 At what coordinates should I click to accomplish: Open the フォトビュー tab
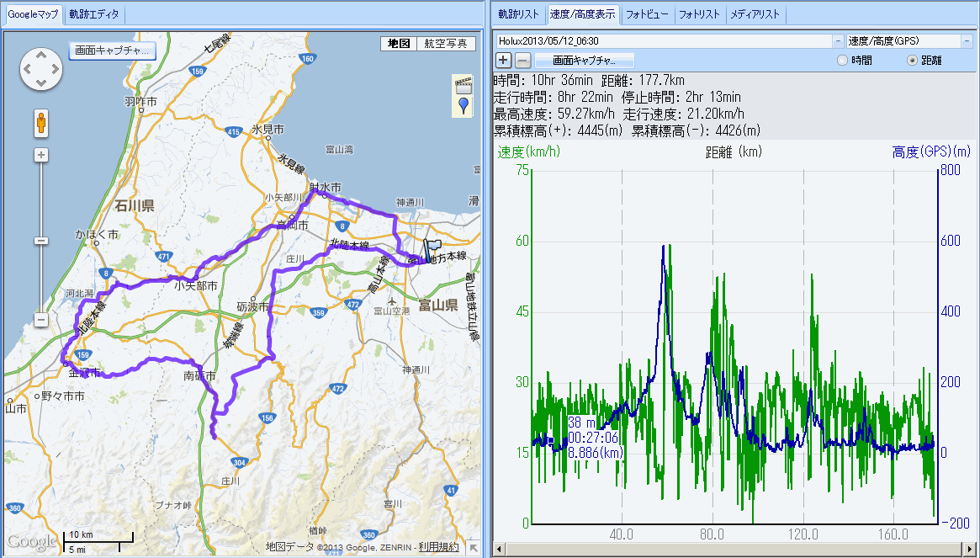(647, 14)
